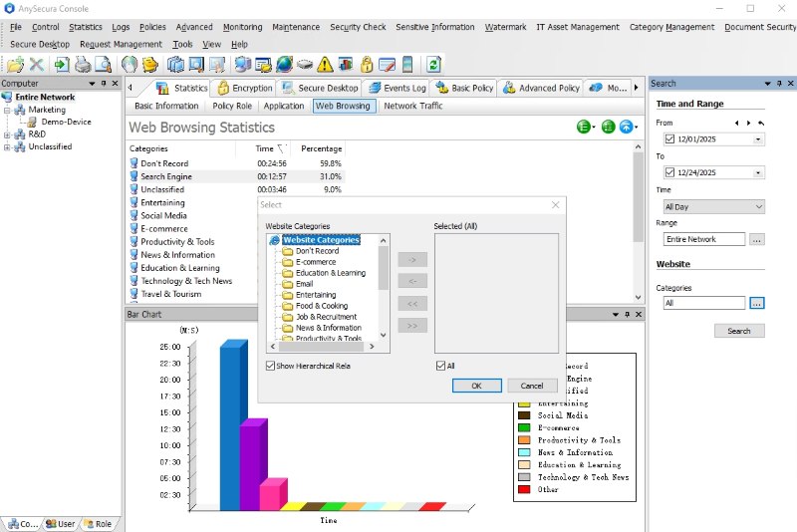Click the padlock icon in the toolbar
Screen dimensions: 797x532
pyautogui.click(x=367, y=65)
